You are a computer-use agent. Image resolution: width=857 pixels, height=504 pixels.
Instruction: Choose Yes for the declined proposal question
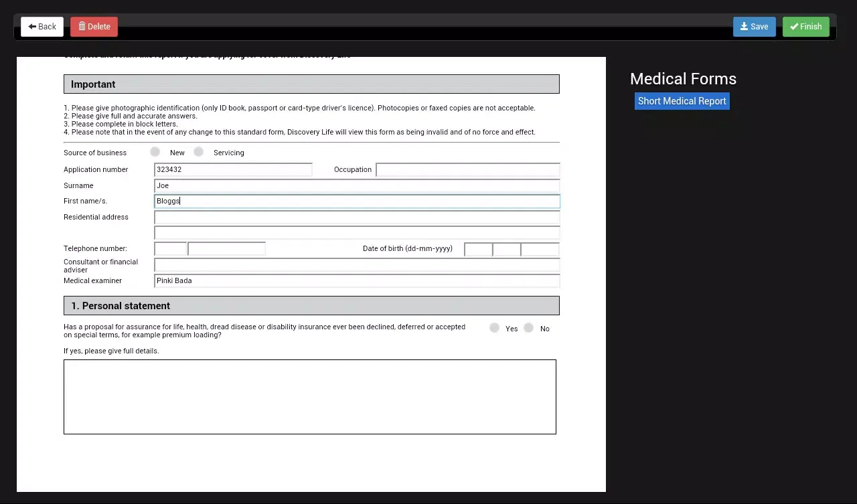point(494,327)
